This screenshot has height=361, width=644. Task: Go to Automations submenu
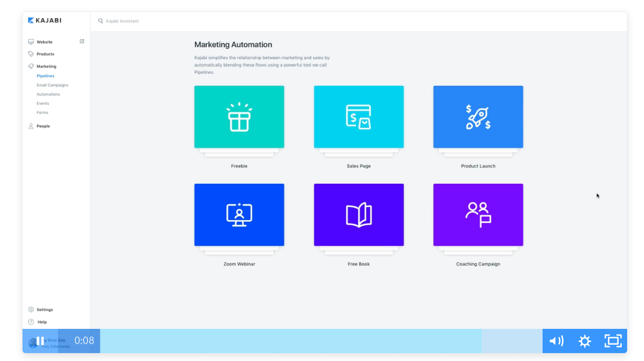pyautogui.click(x=48, y=94)
